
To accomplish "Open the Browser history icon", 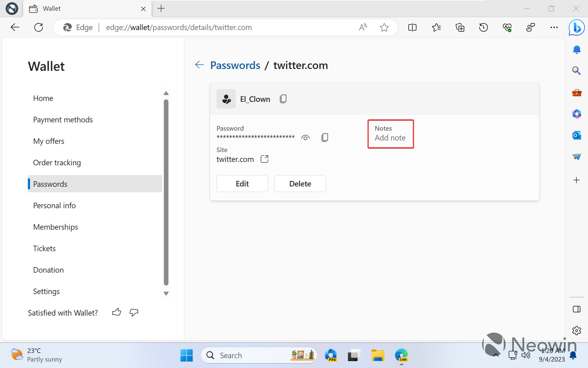I will (484, 27).
